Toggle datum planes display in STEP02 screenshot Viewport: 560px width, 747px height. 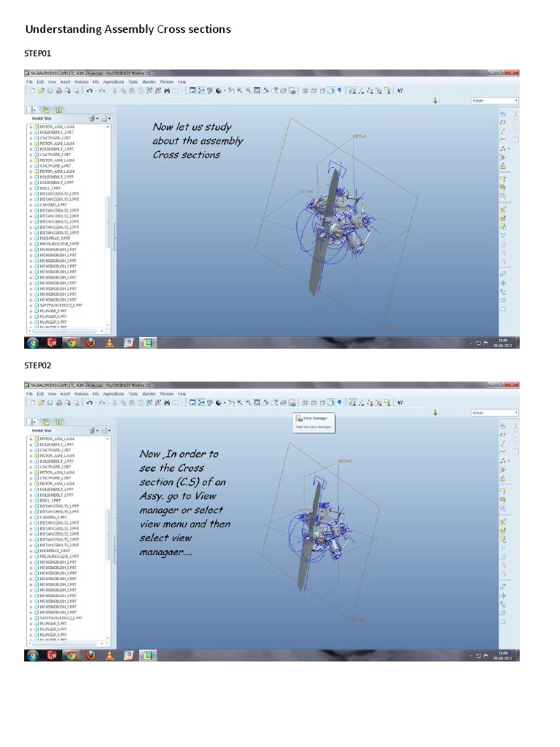coord(352,403)
